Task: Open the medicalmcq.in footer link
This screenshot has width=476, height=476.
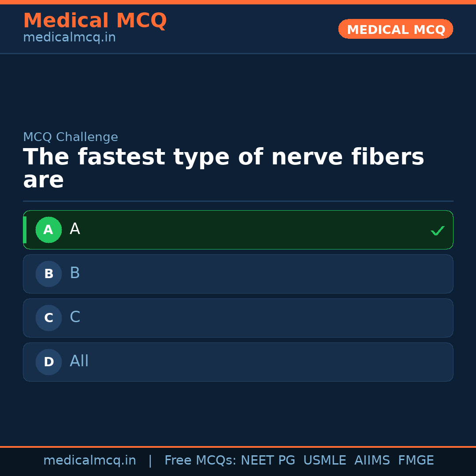Action: pos(89,461)
